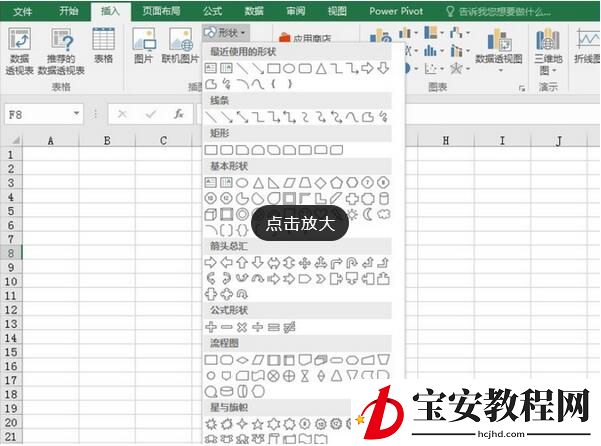Choose the U-turn arrow in 箭头总汇
Image resolution: width=601 pixels, height=446 pixels.
click(352, 262)
